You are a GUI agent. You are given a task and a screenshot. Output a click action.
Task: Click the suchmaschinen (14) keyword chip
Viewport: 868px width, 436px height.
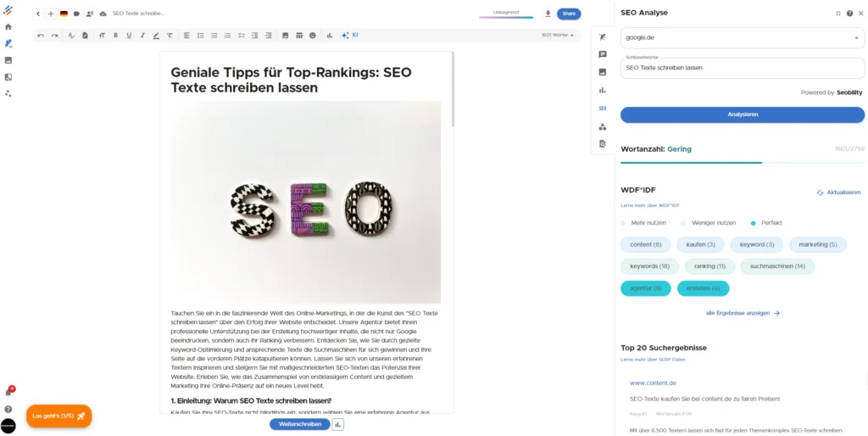tap(777, 266)
